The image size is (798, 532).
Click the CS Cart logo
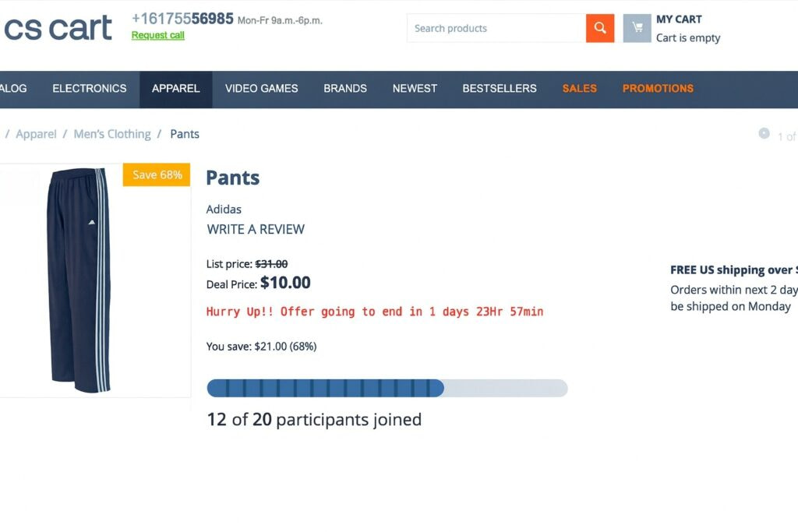pos(58,28)
